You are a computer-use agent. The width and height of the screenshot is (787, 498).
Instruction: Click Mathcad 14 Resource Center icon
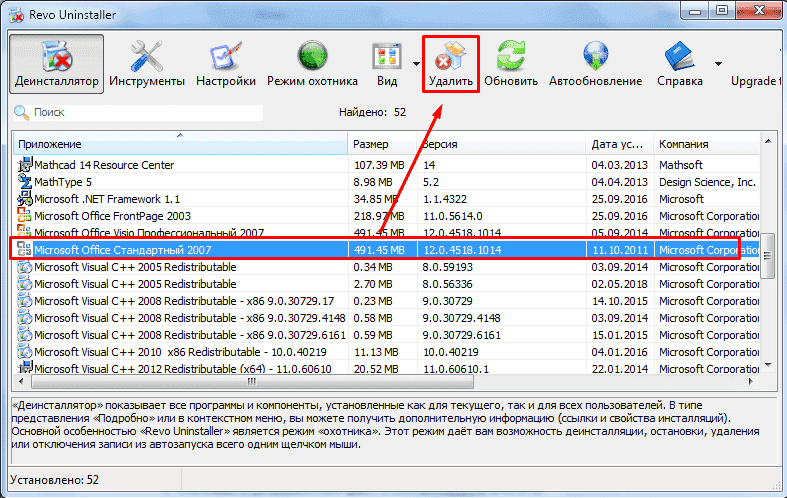click(25, 164)
